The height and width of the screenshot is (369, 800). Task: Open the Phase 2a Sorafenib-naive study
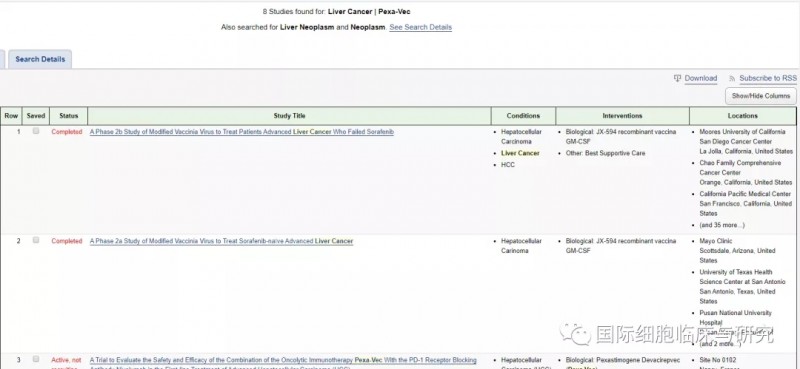pos(221,241)
